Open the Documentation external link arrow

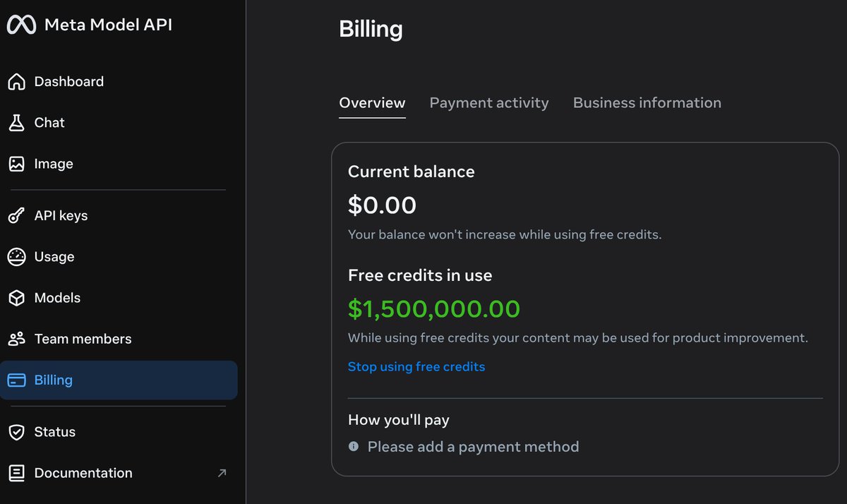point(222,473)
